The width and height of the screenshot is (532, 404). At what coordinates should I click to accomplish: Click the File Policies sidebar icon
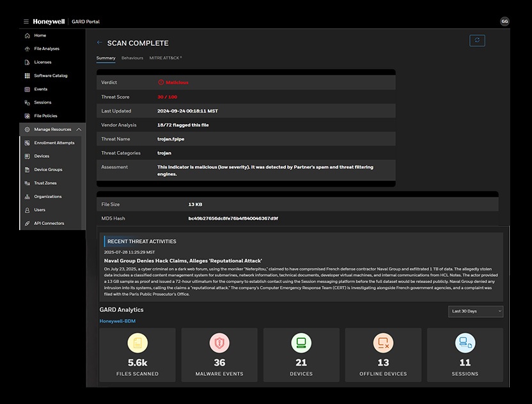[x=27, y=116]
